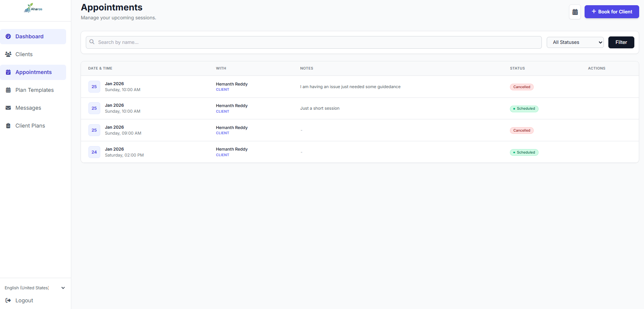Click the Plan Templates grid icon
The image size is (644, 309).
click(x=8, y=90)
